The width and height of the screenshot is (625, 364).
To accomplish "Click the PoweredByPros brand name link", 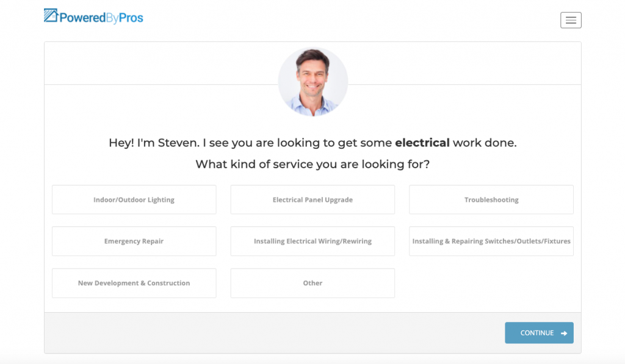I will tap(101, 18).
